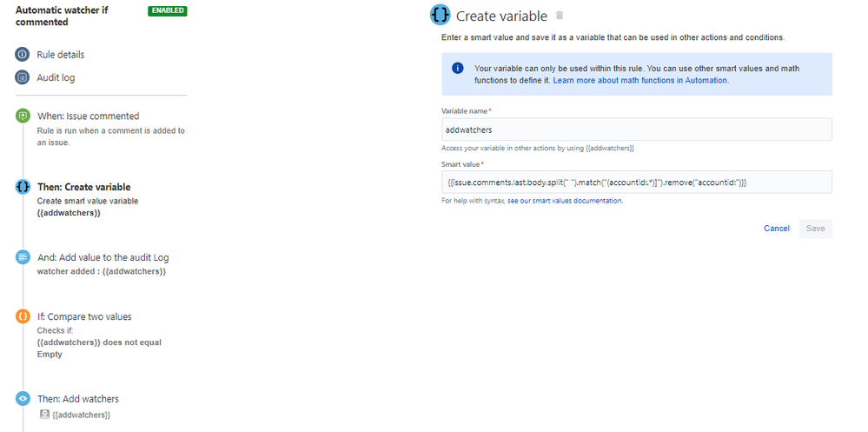Open Learn more about math functions link
The height and width of the screenshot is (432, 868).
(x=641, y=80)
